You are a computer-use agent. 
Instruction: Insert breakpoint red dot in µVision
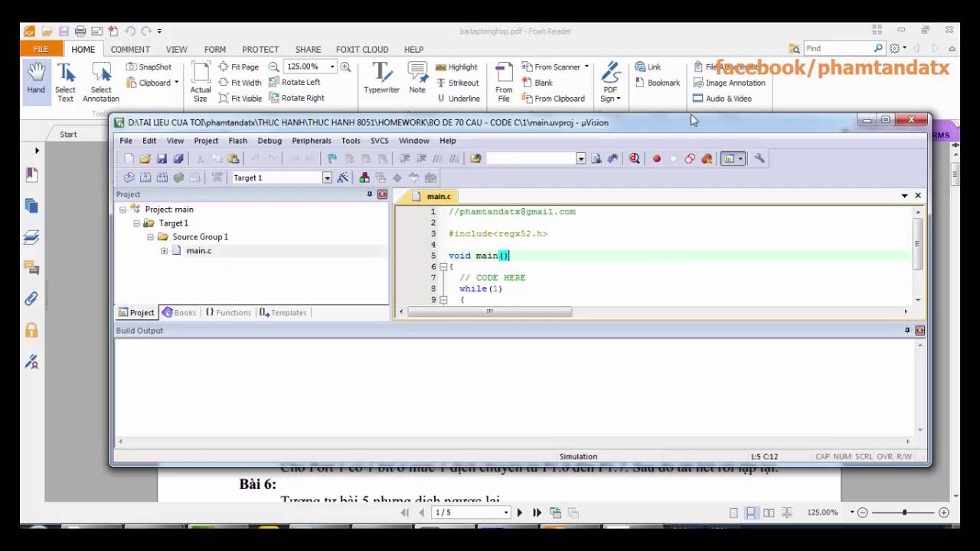(656, 158)
